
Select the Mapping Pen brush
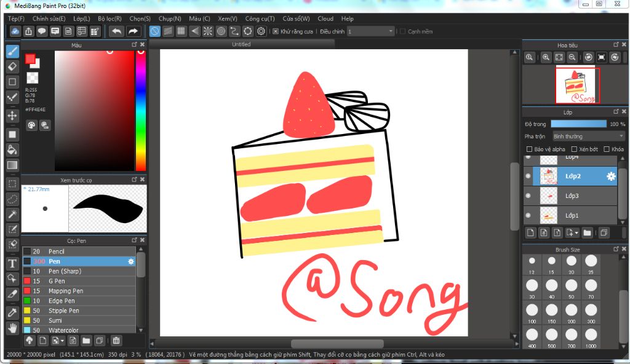[79, 291]
